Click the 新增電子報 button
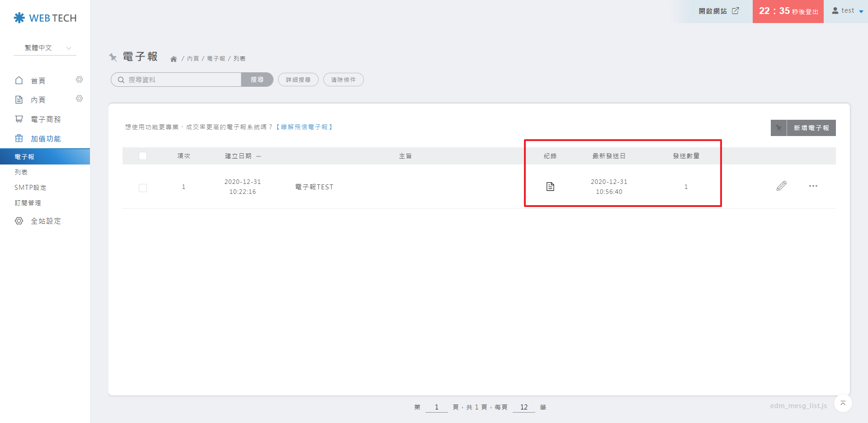This screenshot has height=423, width=868. 811,128
